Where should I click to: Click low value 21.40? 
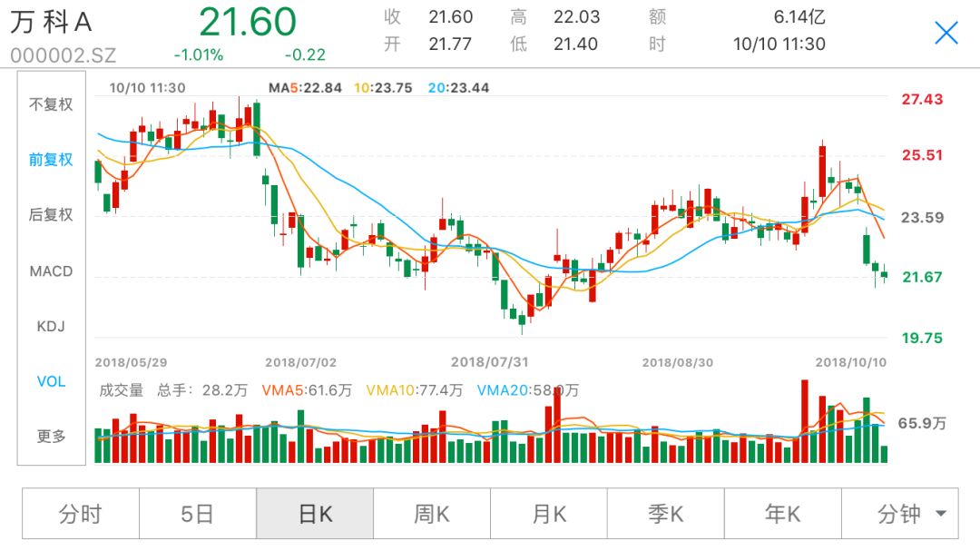(575, 44)
